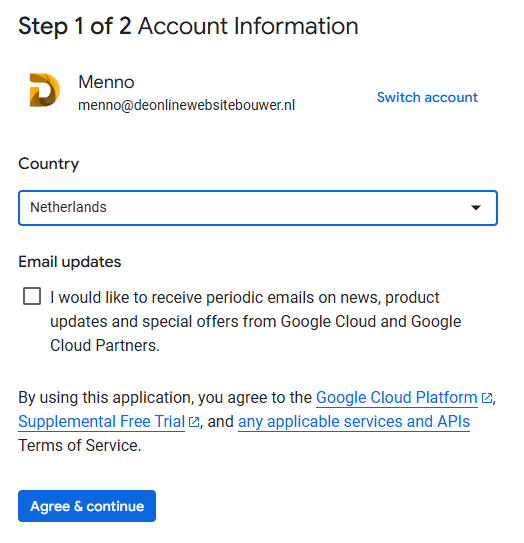Open the Google Cloud Platform terms link

[397, 398]
